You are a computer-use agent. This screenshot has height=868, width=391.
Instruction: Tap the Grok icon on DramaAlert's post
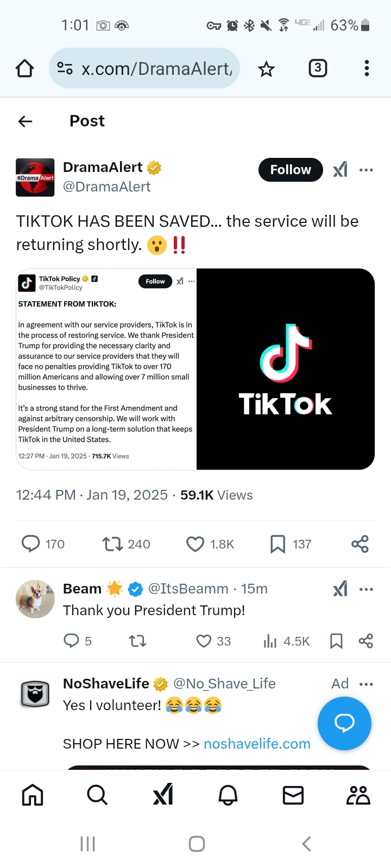(340, 170)
